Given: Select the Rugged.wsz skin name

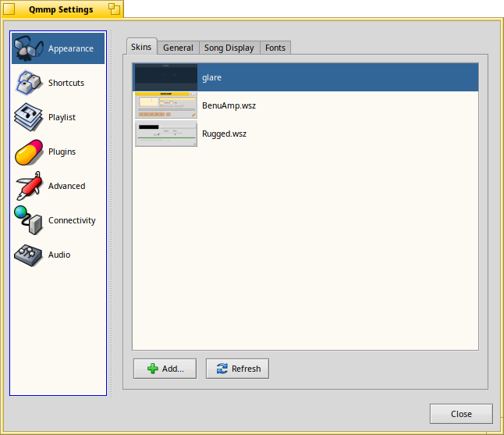Looking at the screenshot, I should coord(225,134).
